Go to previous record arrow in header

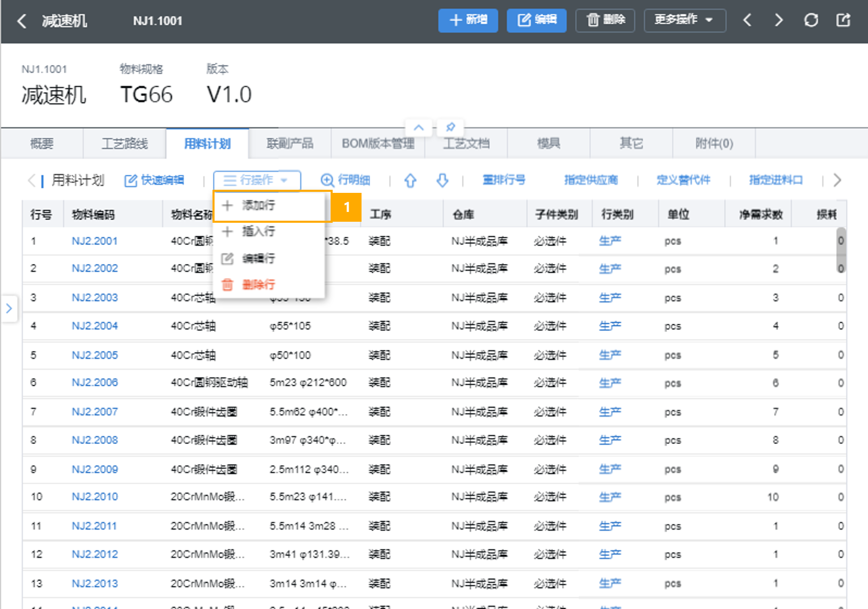click(x=747, y=21)
